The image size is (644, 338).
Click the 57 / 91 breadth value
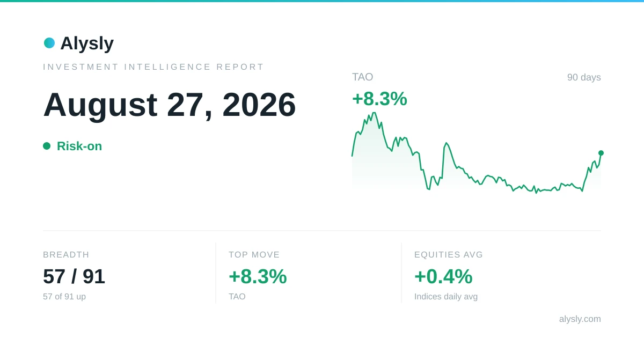[x=74, y=276]
